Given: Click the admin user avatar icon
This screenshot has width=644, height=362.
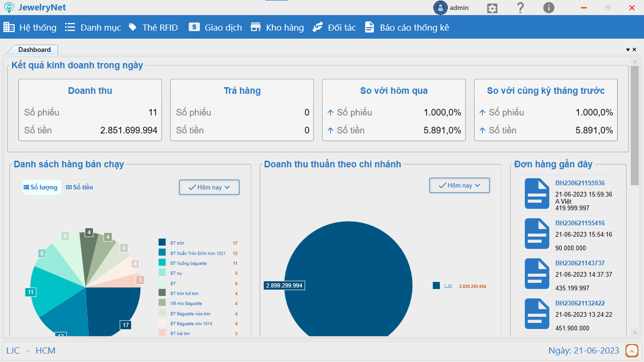Looking at the screenshot, I should coord(440,8).
